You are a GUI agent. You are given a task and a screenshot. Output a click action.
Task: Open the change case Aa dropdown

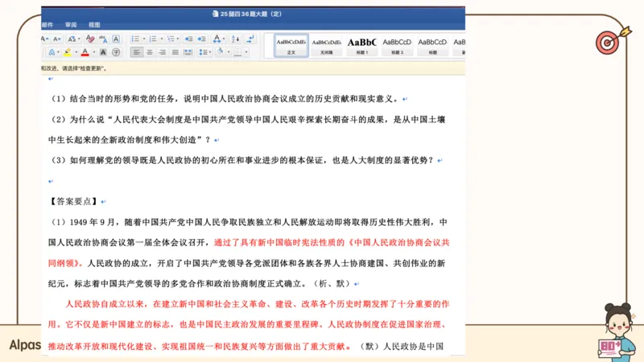pos(72,39)
